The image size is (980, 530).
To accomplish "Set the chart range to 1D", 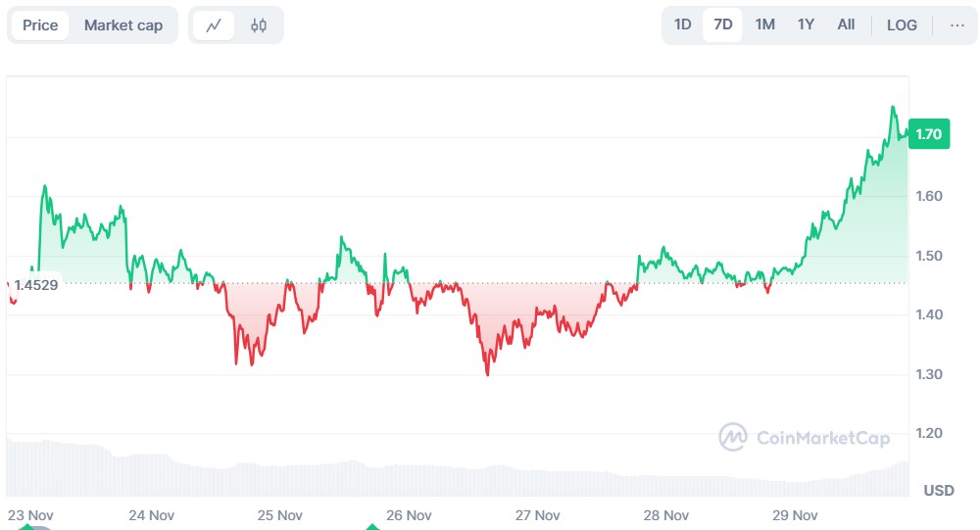I will click(683, 25).
